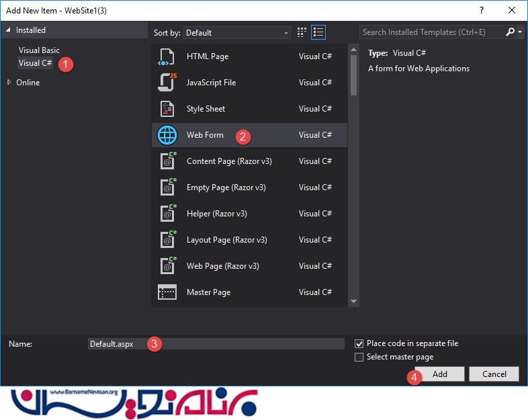Click the Master Page template icon

point(167,292)
